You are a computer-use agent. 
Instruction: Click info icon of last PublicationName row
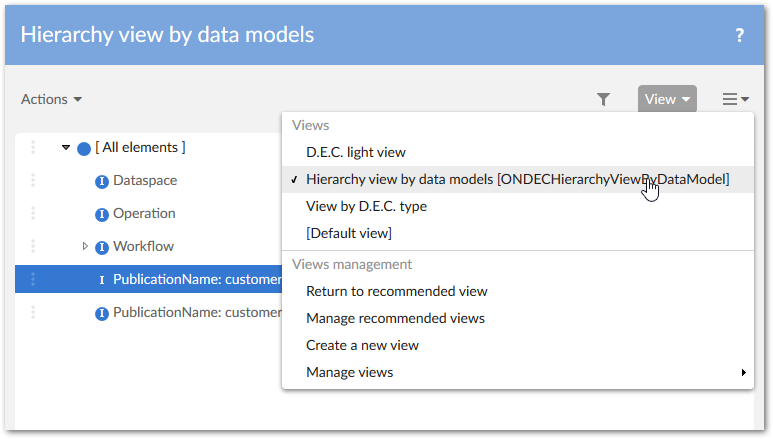coord(101,313)
